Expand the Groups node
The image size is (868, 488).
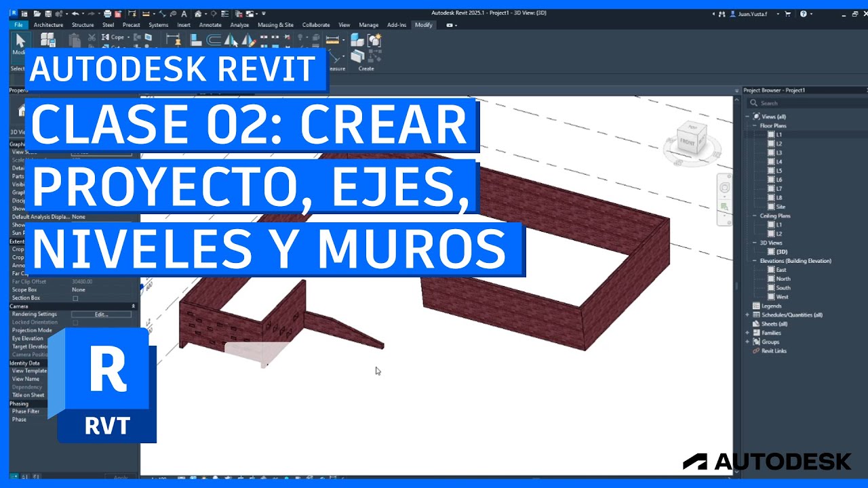coord(748,342)
